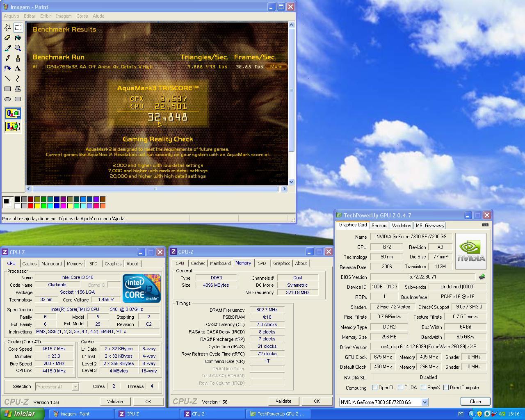Screen dimensions: 525x420
Task: Click the NVIDIA logo in GPU-Z
Action: (x=471, y=251)
